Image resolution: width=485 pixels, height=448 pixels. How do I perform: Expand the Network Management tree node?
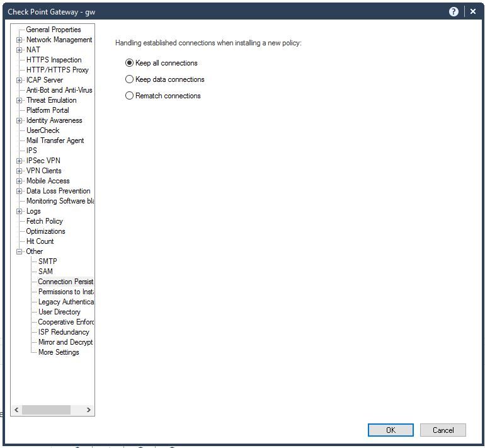point(20,40)
